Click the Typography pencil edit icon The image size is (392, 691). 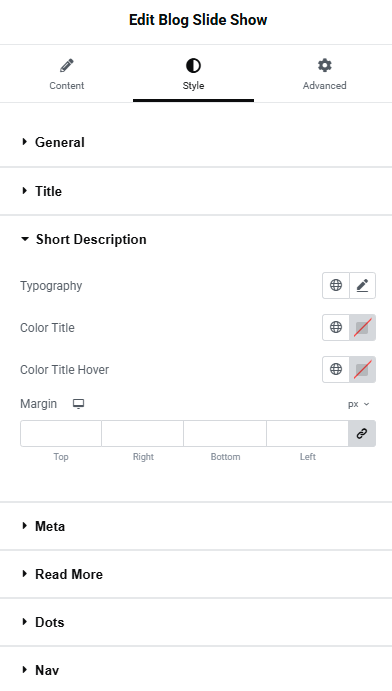362,286
